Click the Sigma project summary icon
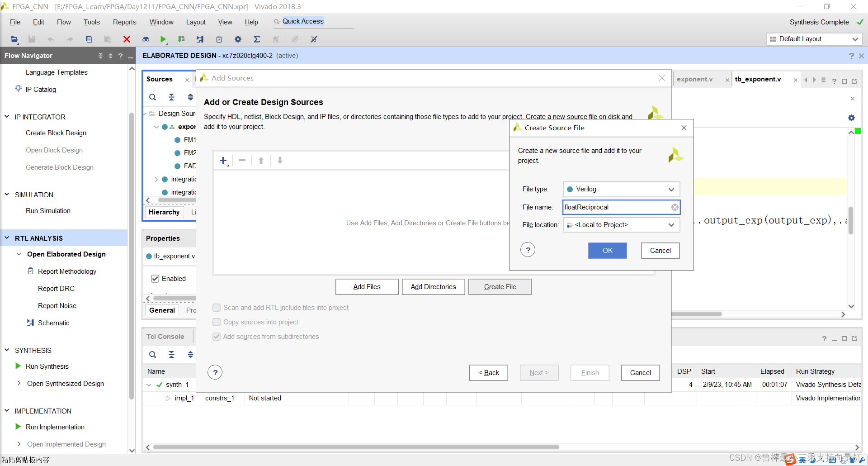Viewport: 868px width, 466px height. coord(257,39)
